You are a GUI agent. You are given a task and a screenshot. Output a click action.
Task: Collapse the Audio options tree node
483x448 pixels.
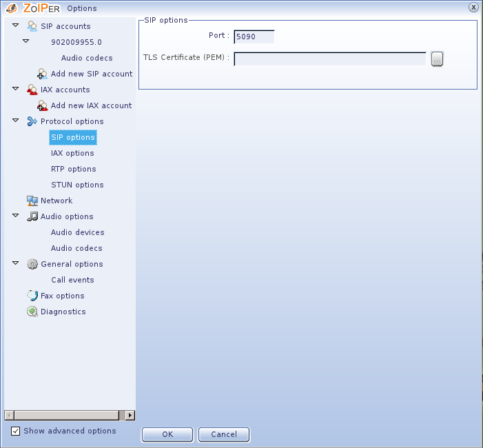click(16, 216)
